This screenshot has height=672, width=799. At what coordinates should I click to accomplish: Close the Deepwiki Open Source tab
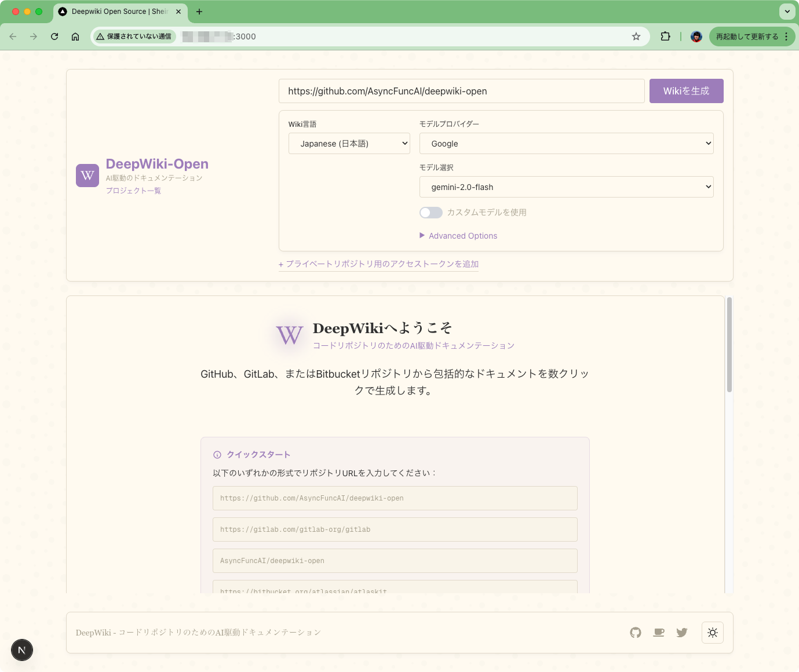pyautogui.click(x=178, y=12)
